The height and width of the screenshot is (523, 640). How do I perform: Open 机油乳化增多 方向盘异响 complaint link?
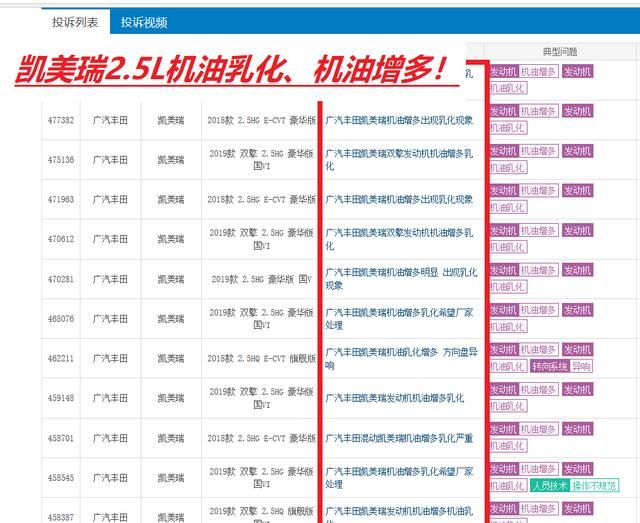tap(401, 358)
